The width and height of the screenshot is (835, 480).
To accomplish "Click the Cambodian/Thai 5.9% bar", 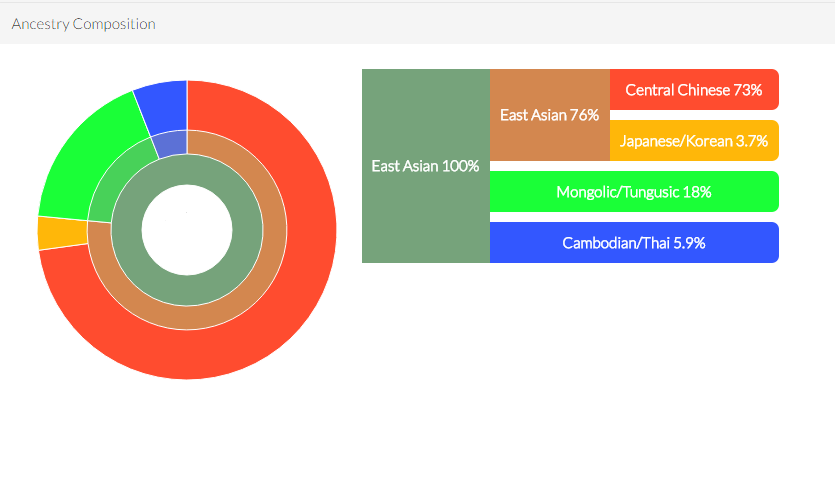I will 634,243.
